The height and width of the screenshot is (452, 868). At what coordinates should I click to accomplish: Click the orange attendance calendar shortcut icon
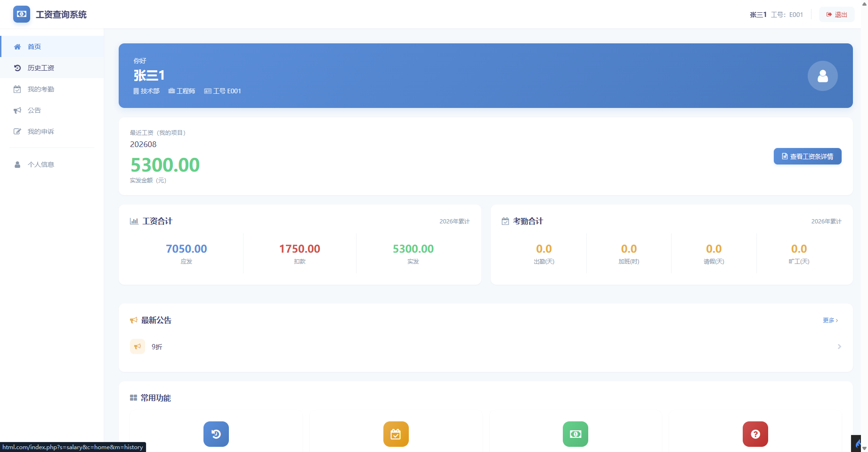[x=396, y=434]
